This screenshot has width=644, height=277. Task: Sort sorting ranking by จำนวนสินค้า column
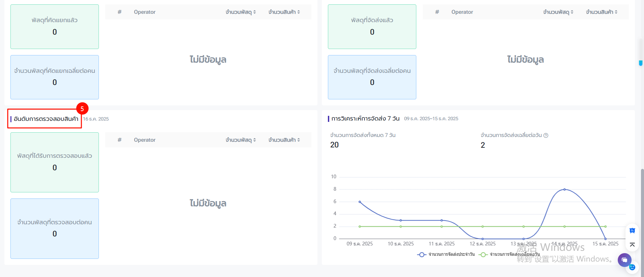pyautogui.click(x=284, y=12)
